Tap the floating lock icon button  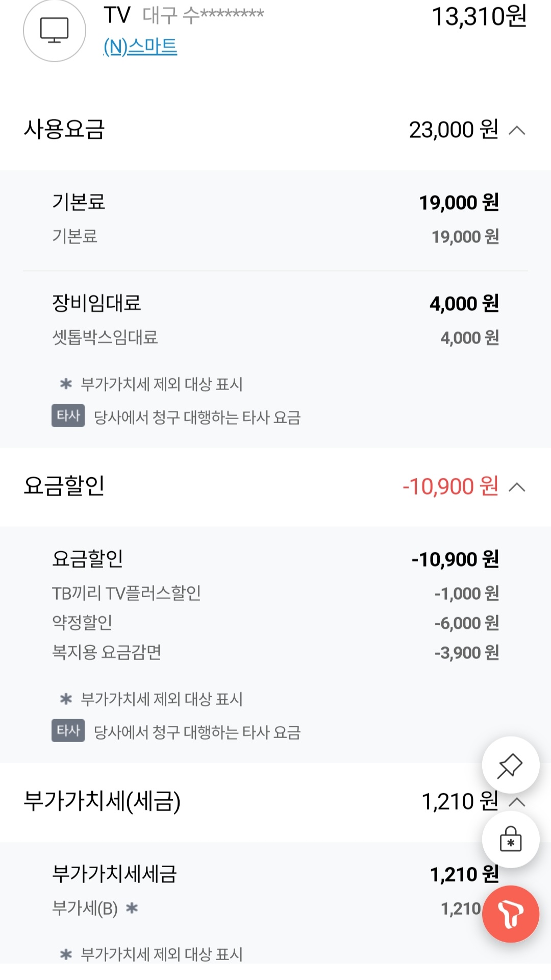tap(510, 839)
